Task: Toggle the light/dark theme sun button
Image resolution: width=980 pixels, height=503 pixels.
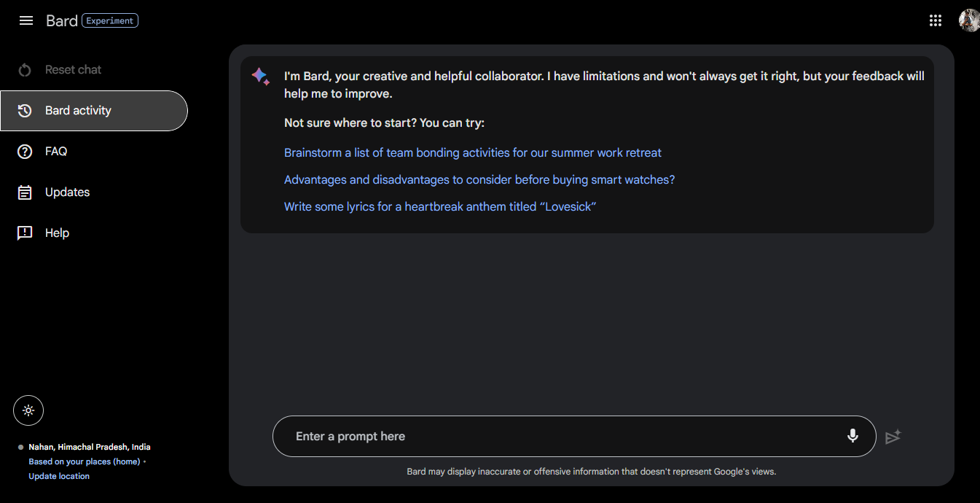Action: 28,410
